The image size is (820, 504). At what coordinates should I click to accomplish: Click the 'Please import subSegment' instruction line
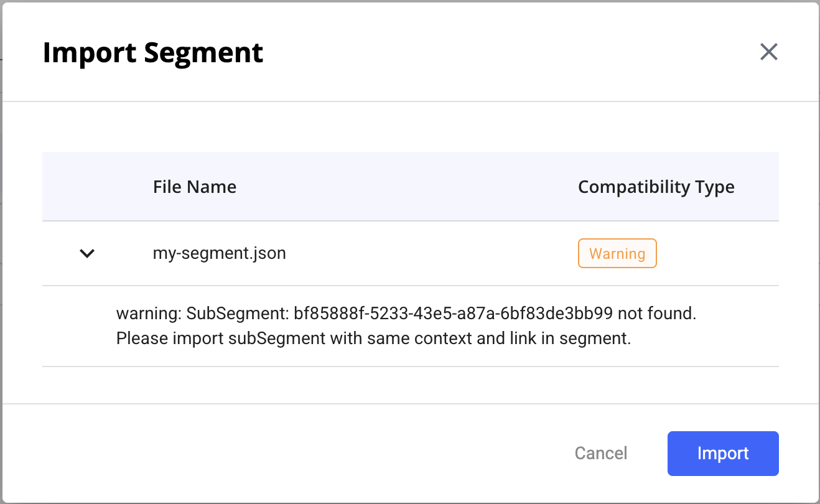coord(373,340)
